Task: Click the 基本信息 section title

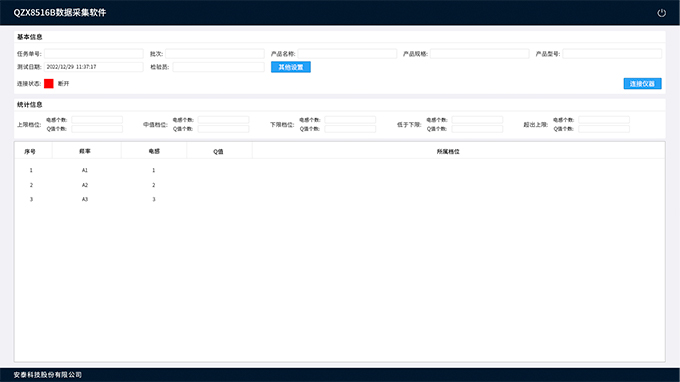Action: pyautogui.click(x=29, y=37)
